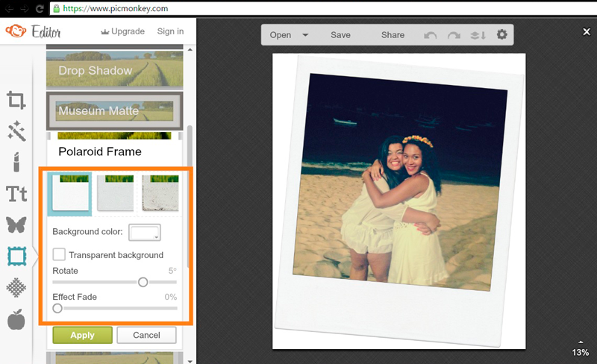The width and height of the screenshot is (597, 364).
Task: Click the frames panel scrollbar thumb
Action: (190, 196)
